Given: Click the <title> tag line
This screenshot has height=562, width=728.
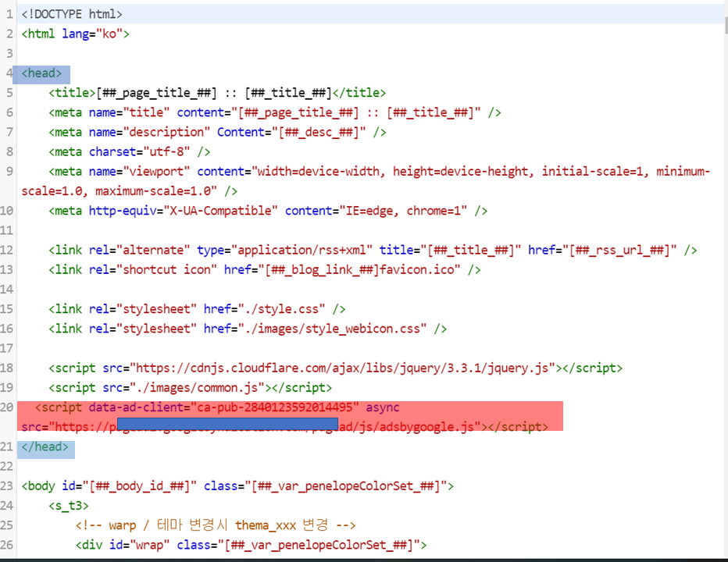Looking at the screenshot, I should click(x=217, y=93).
